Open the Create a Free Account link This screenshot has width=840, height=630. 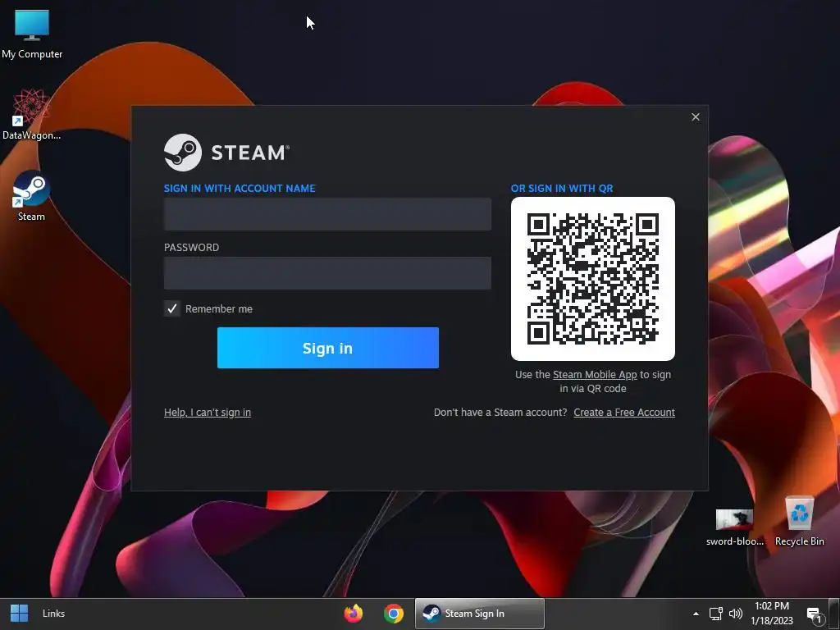point(624,413)
